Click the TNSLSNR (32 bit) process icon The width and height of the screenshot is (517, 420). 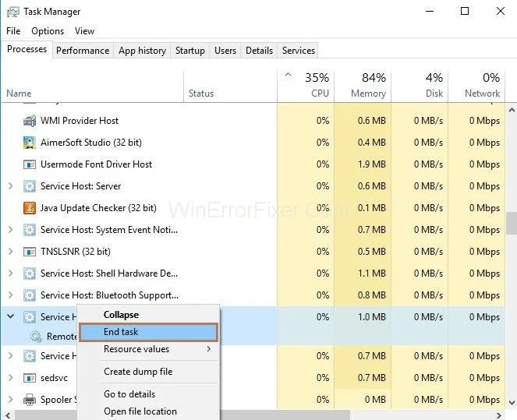pos(30,252)
